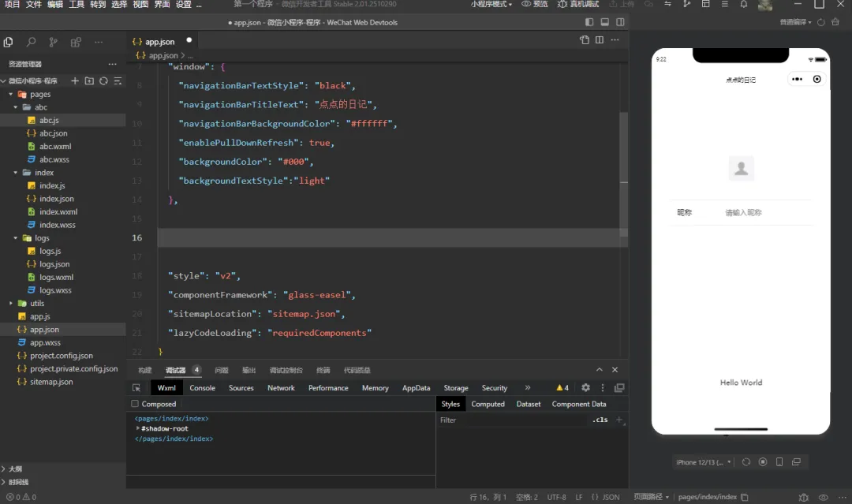Toggle the bottom panel layout icon in title bar

coord(605,22)
